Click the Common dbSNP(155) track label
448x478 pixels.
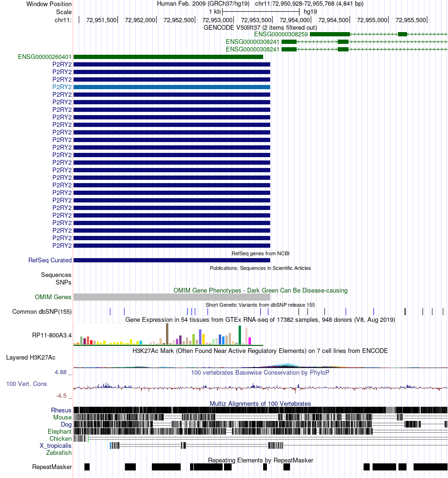point(42,311)
